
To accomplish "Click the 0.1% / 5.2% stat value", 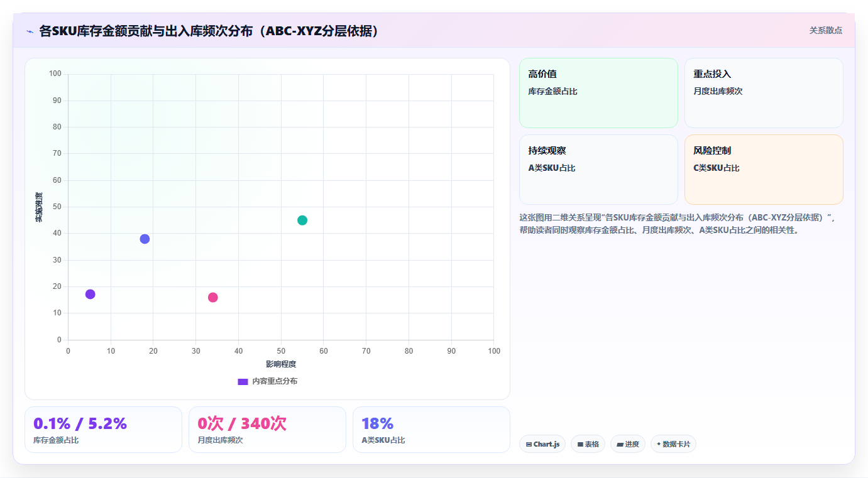I will tap(80, 423).
